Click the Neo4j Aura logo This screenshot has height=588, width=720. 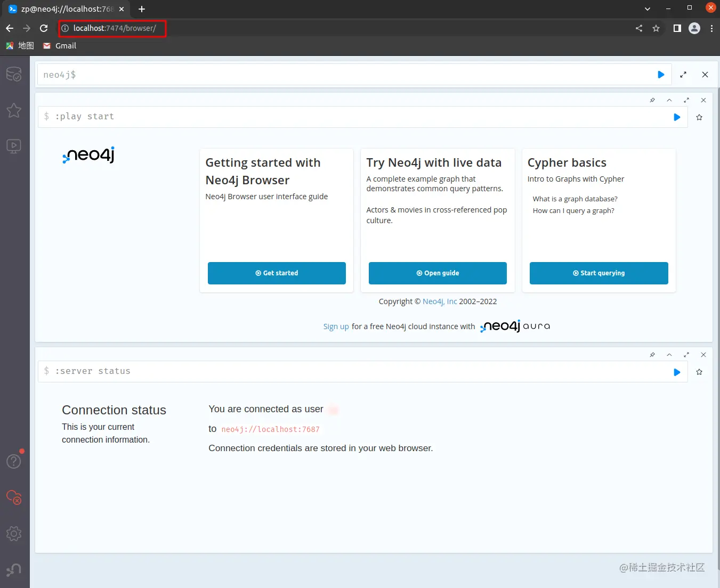tap(515, 326)
